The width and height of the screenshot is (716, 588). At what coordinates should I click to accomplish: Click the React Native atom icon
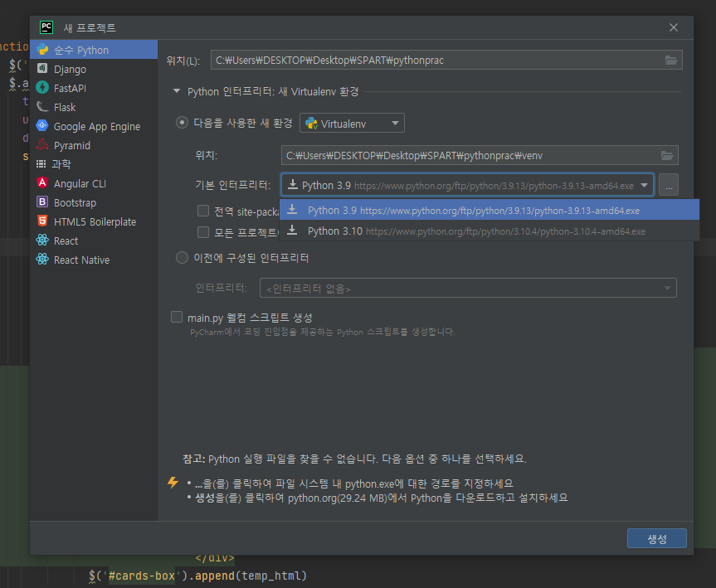pos(42,260)
